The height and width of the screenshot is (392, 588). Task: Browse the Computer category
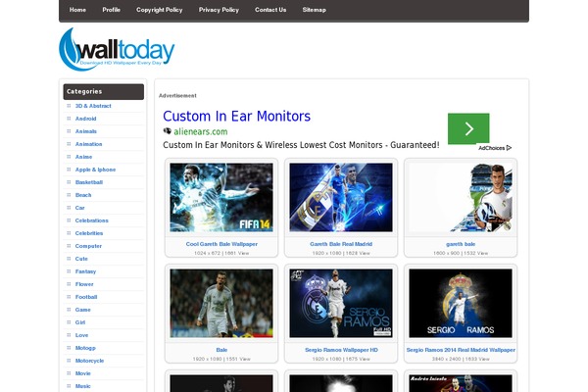pos(88,246)
